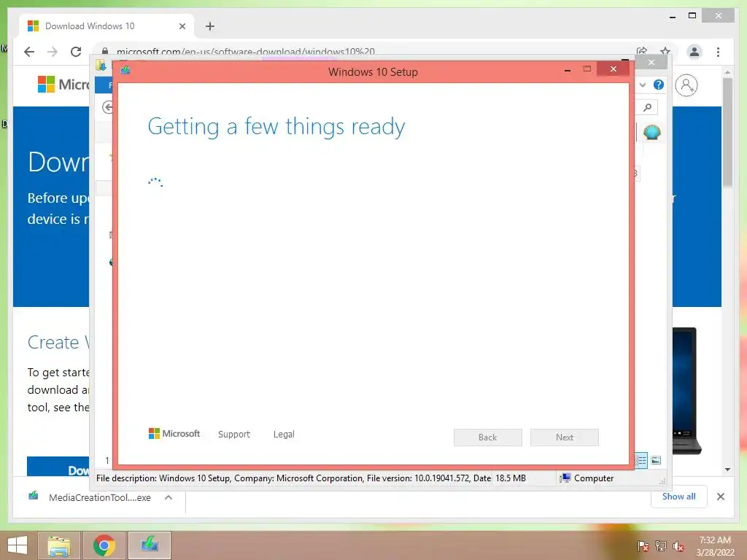The width and height of the screenshot is (747, 560).
Task: Close the Chrome downloads bar
Action: 720,497
